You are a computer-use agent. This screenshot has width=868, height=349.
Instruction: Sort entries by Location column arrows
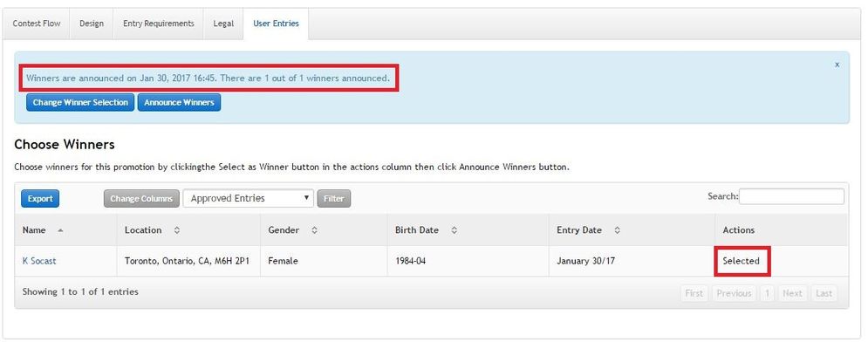point(177,230)
